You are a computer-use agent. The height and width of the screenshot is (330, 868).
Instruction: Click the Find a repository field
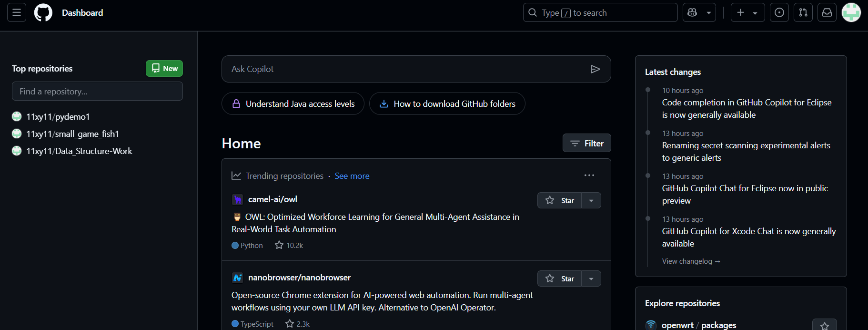pos(97,91)
